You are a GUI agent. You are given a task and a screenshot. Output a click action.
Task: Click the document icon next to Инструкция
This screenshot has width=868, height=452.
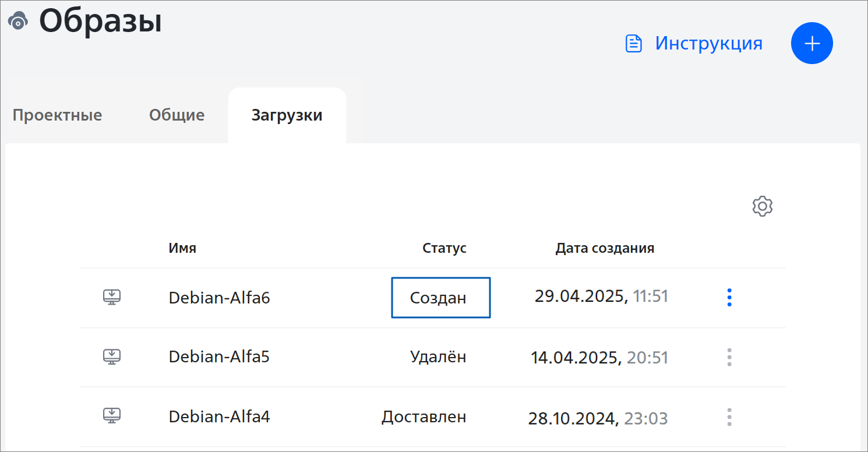pos(634,44)
